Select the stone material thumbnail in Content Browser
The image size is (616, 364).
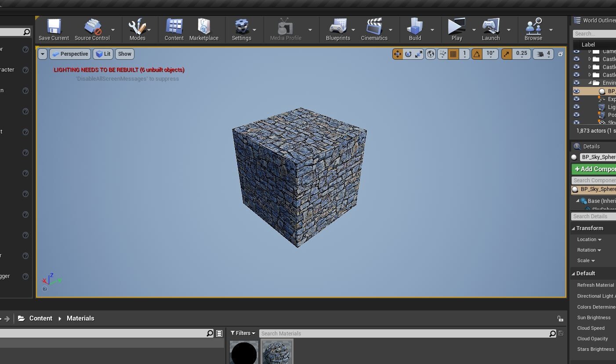[277, 352]
